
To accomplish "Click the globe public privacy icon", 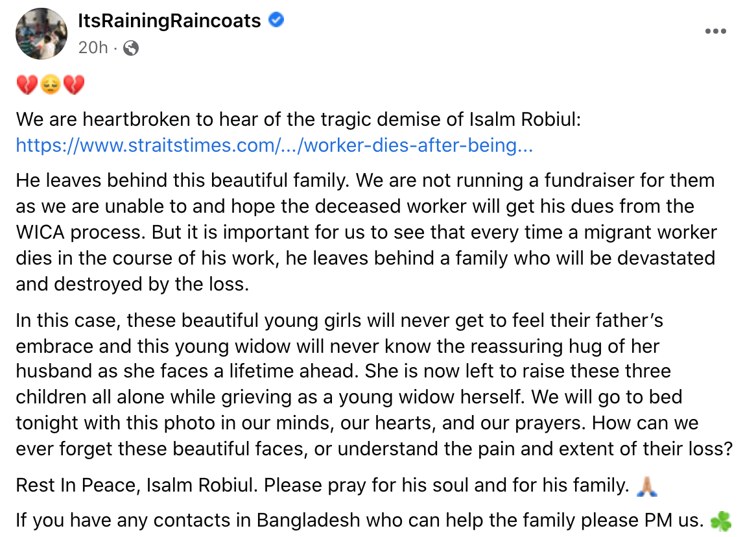I will (131, 47).
